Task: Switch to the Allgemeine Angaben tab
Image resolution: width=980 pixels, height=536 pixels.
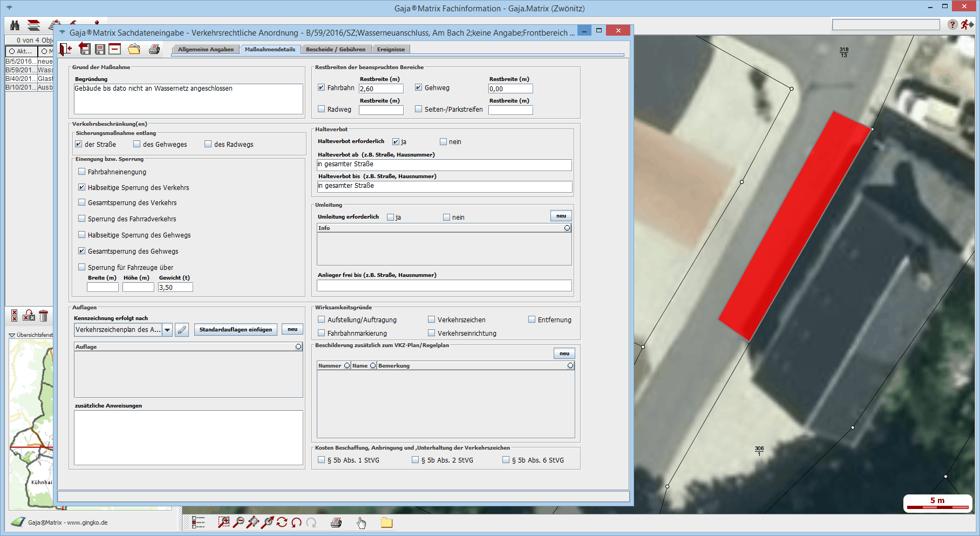Action: pos(206,50)
